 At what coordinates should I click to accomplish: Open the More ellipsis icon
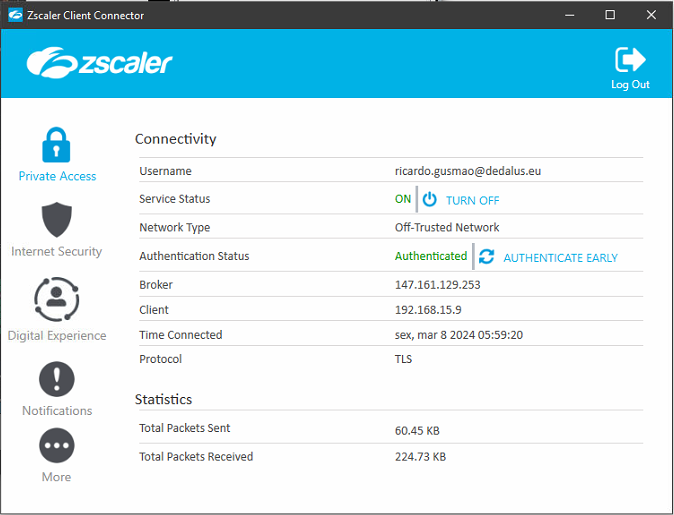pos(56,445)
